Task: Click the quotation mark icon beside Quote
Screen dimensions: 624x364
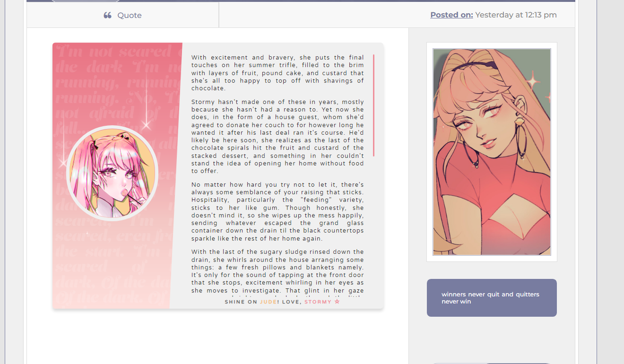Action: [x=107, y=15]
